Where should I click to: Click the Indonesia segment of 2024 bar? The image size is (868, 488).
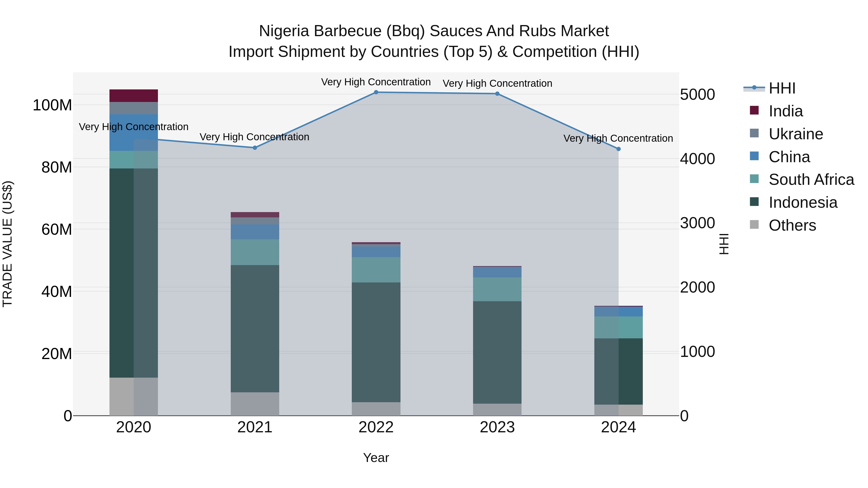tap(618, 371)
